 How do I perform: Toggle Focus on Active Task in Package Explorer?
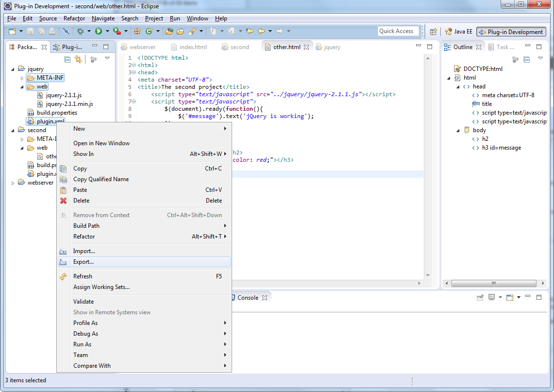pos(93,59)
